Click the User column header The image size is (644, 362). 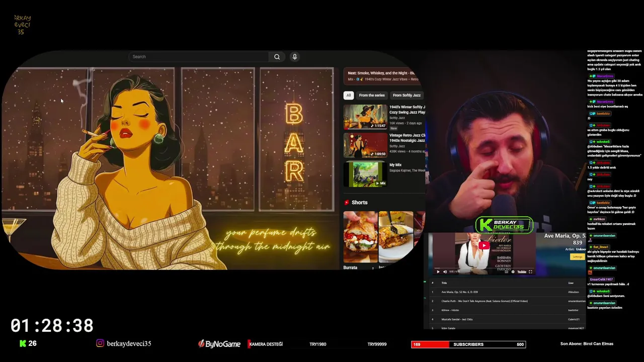point(571,283)
